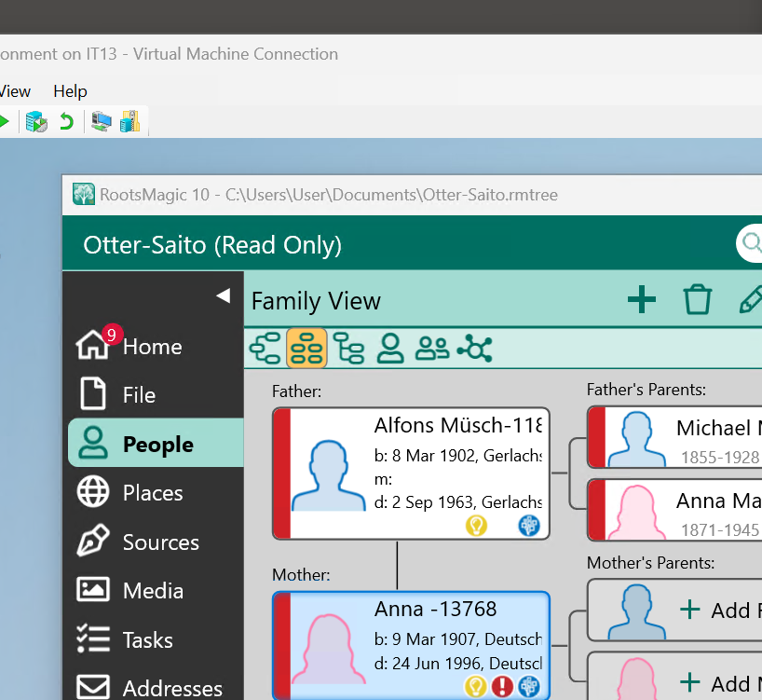Screen dimensions: 762x700
Task: Add father to Mother's Parents
Action: point(680,611)
